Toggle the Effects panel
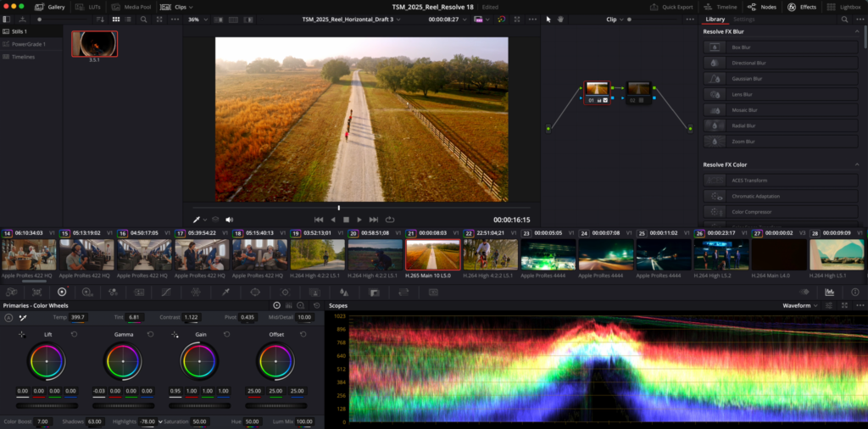 802,7
